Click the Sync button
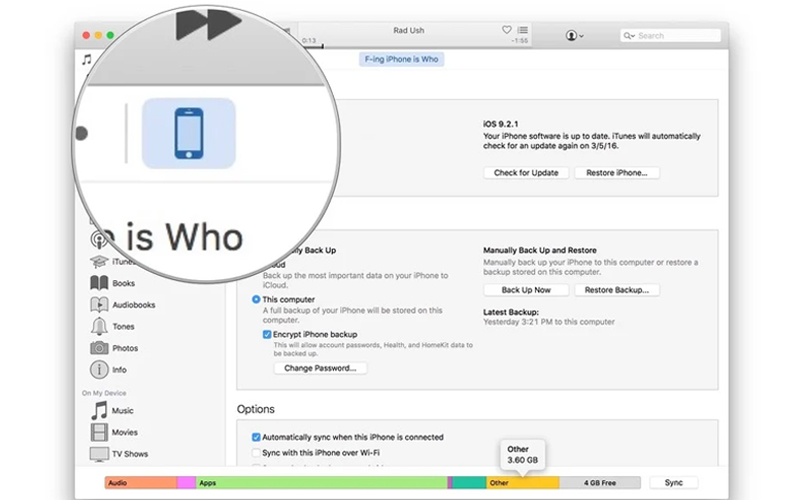Screen dimensions: 799x500 pyautogui.click(x=673, y=483)
